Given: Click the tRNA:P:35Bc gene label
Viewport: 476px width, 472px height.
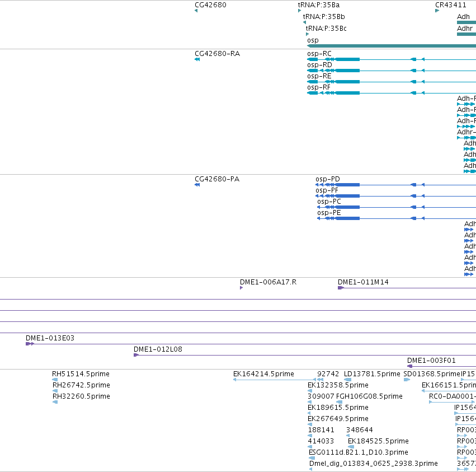Looking at the screenshot, I should coord(326,29).
